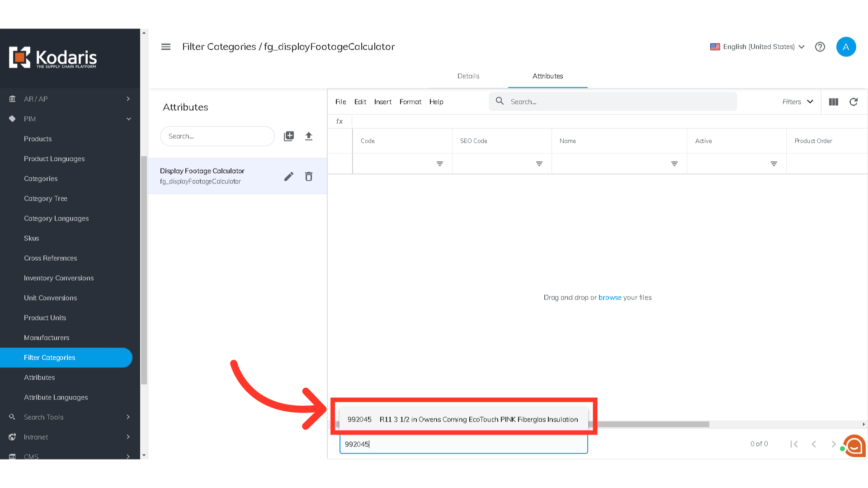Screen dimensions: 868x488
Task: Click the add attribute icon
Action: (289, 136)
